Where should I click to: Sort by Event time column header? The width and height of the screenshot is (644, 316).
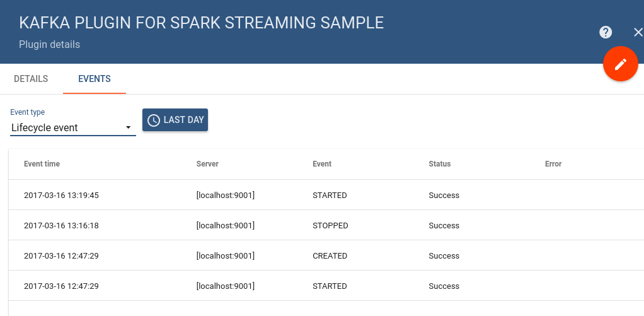[x=42, y=164]
